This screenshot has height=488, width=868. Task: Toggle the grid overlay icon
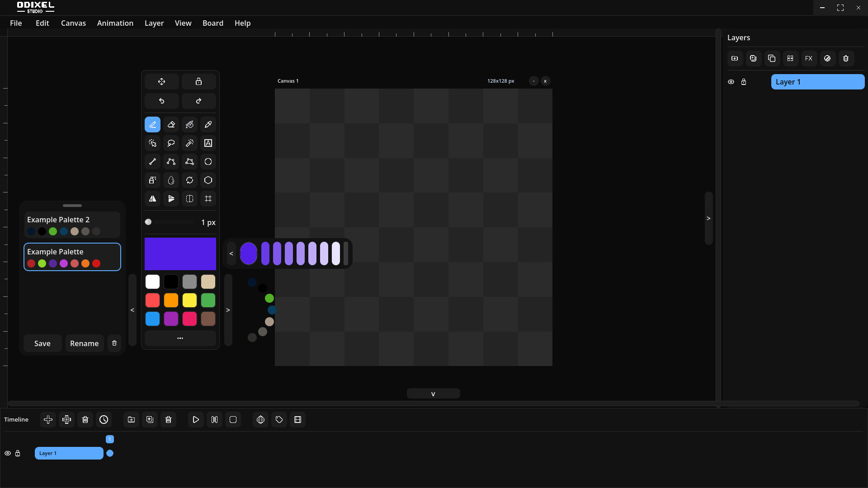[x=208, y=199]
